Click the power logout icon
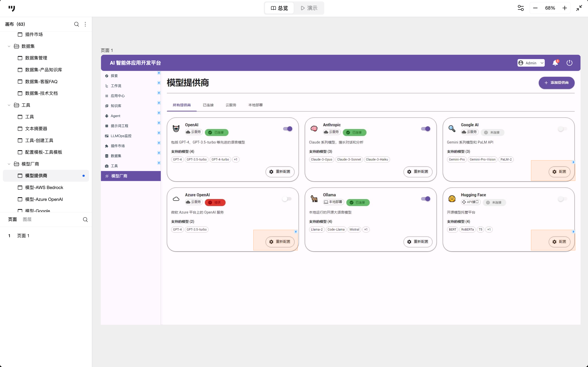588x367 pixels. [x=569, y=63]
